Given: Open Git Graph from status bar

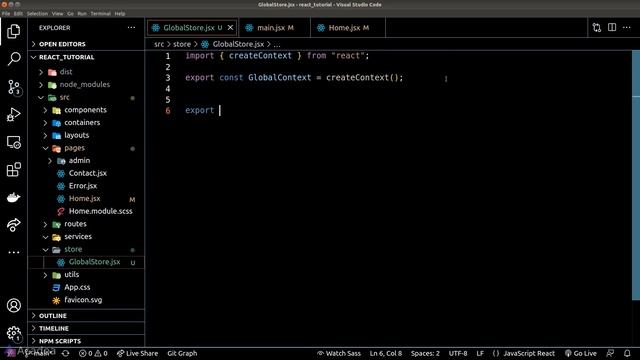Looking at the screenshot, I should (x=182, y=353).
